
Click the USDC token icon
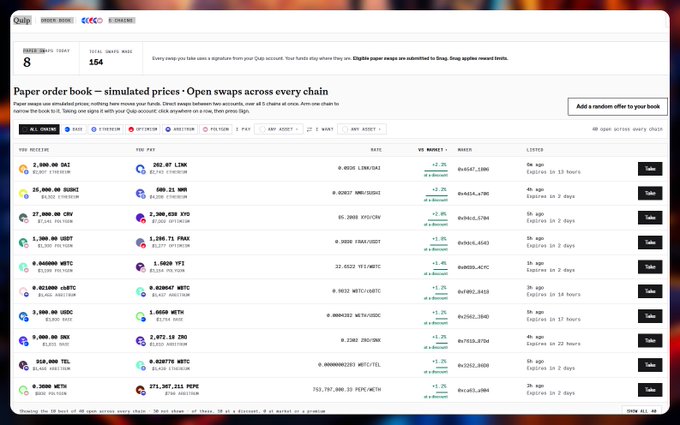click(23, 316)
